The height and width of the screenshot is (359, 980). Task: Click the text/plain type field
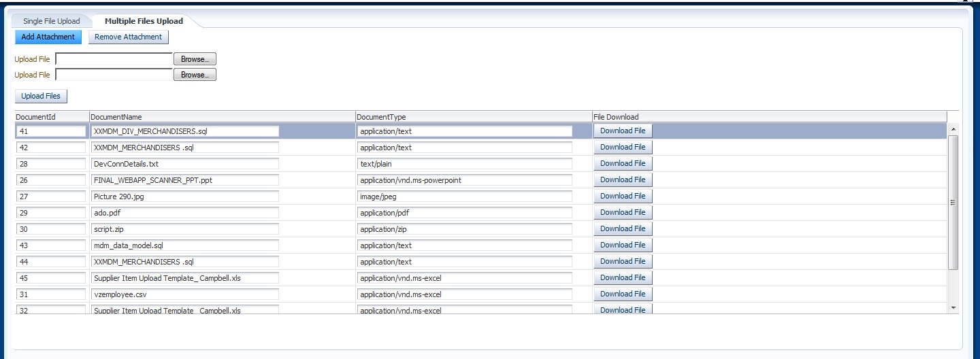coord(465,164)
